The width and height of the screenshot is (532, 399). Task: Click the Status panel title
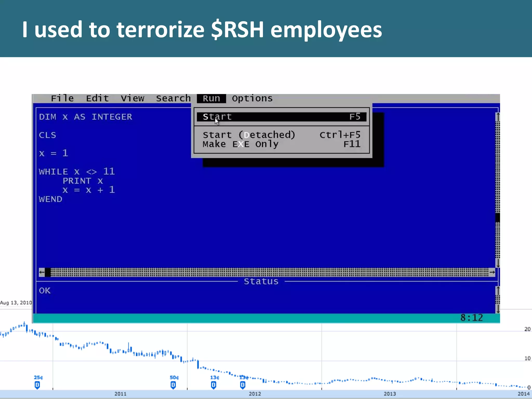(261, 281)
